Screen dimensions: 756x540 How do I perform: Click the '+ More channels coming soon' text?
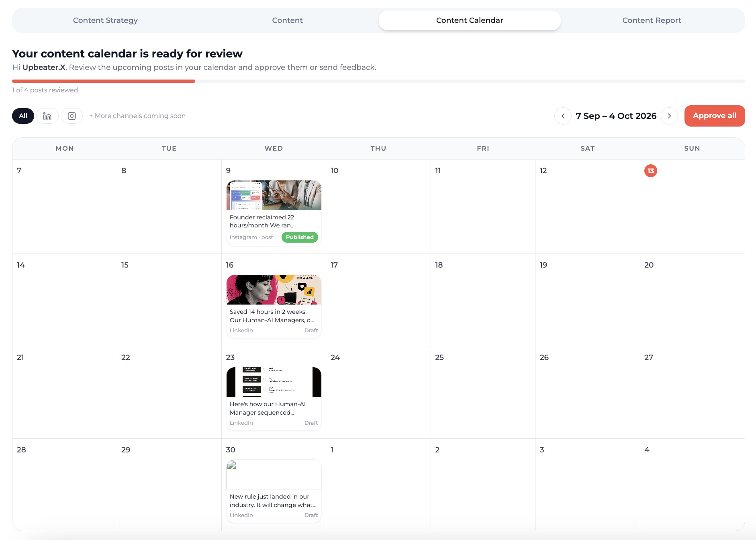(137, 116)
